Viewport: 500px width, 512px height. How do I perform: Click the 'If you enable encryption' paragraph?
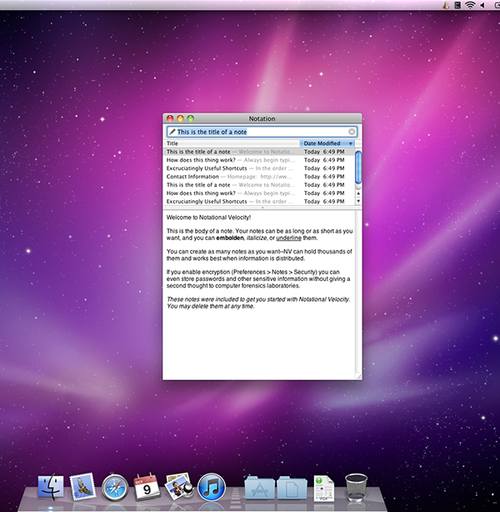click(x=258, y=279)
